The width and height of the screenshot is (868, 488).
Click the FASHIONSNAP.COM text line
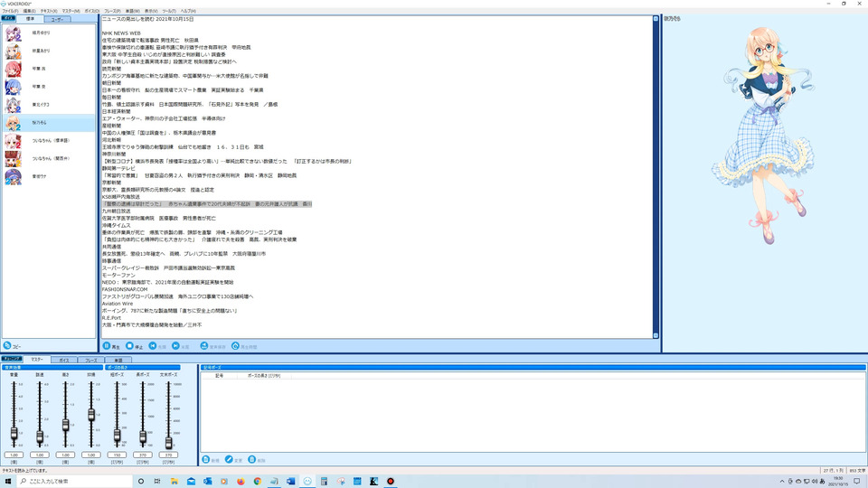click(x=125, y=289)
